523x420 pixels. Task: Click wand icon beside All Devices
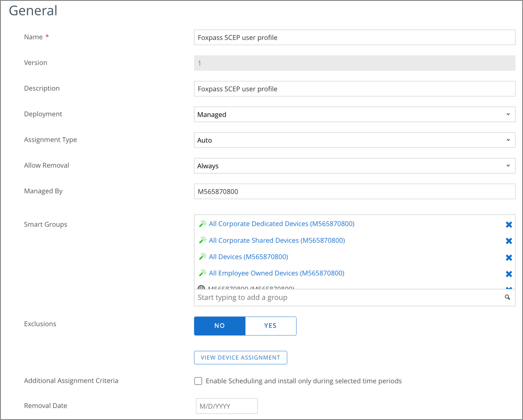pyautogui.click(x=202, y=256)
